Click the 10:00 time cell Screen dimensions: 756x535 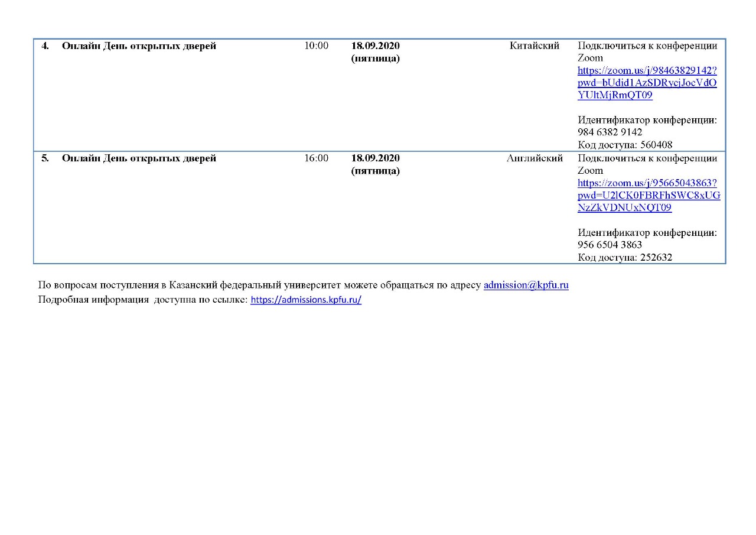click(x=316, y=46)
